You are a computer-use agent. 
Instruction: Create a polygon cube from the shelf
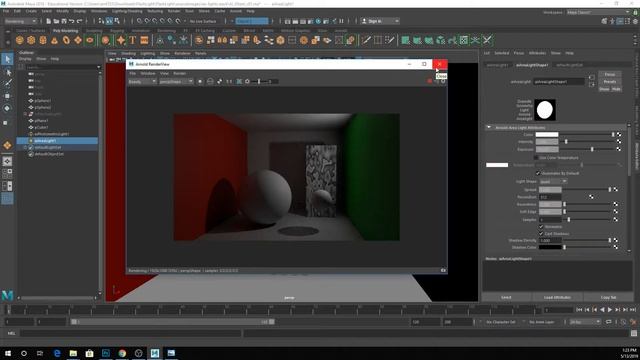point(31,40)
